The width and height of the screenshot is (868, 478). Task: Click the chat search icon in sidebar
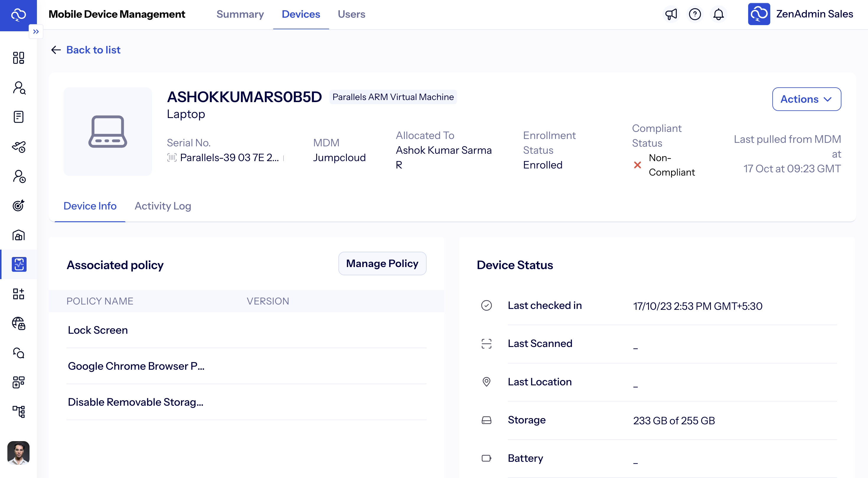click(x=19, y=353)
